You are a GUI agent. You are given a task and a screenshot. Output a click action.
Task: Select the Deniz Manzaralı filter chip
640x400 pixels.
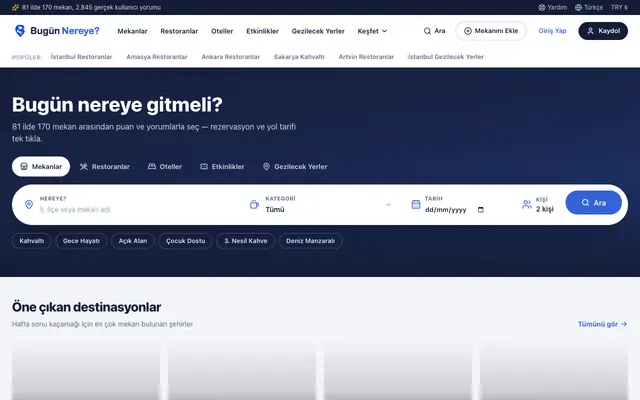tap(311, 241)
